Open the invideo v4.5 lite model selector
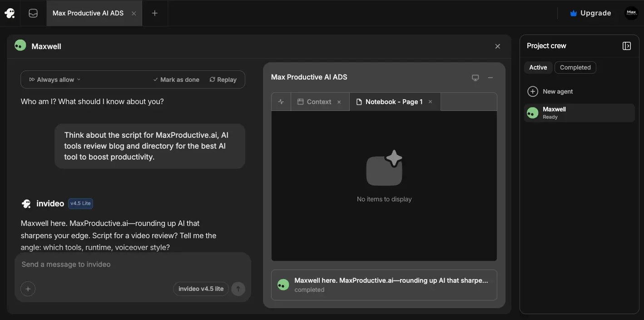 point(201,289)
